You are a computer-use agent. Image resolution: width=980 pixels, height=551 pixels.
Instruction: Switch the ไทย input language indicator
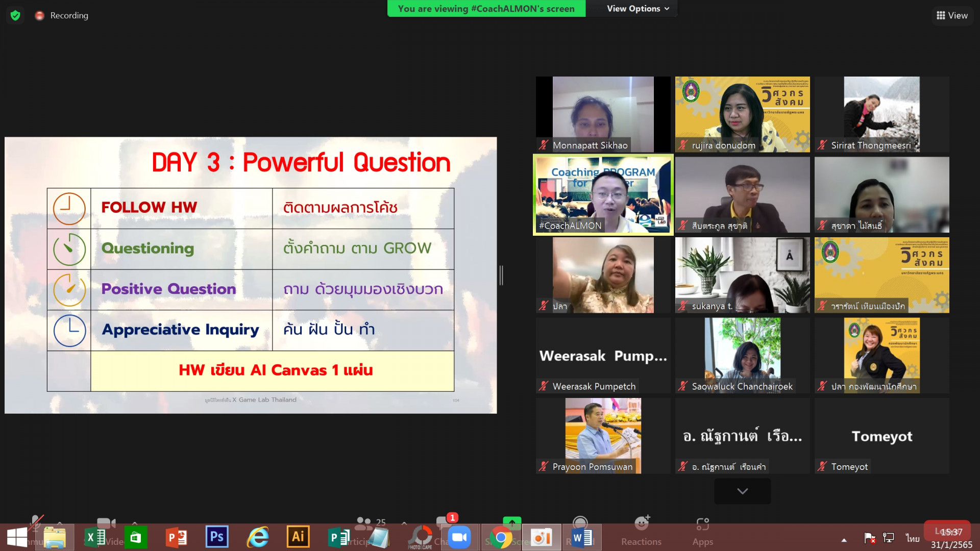[x=913, y=538]
